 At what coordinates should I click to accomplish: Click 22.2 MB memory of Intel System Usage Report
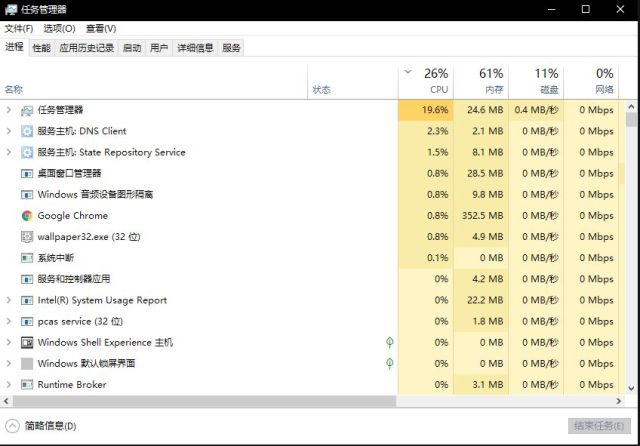[x=481, y=300]
